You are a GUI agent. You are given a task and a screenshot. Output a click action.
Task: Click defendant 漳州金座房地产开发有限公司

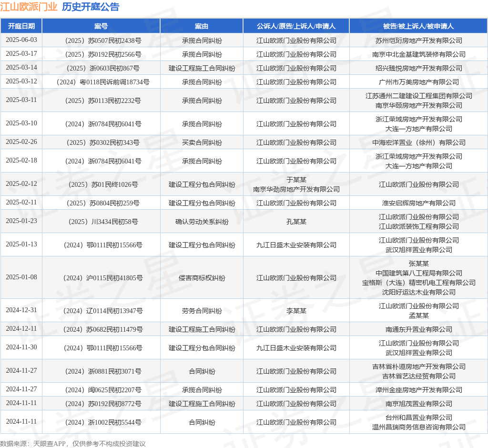pos(418,390)
